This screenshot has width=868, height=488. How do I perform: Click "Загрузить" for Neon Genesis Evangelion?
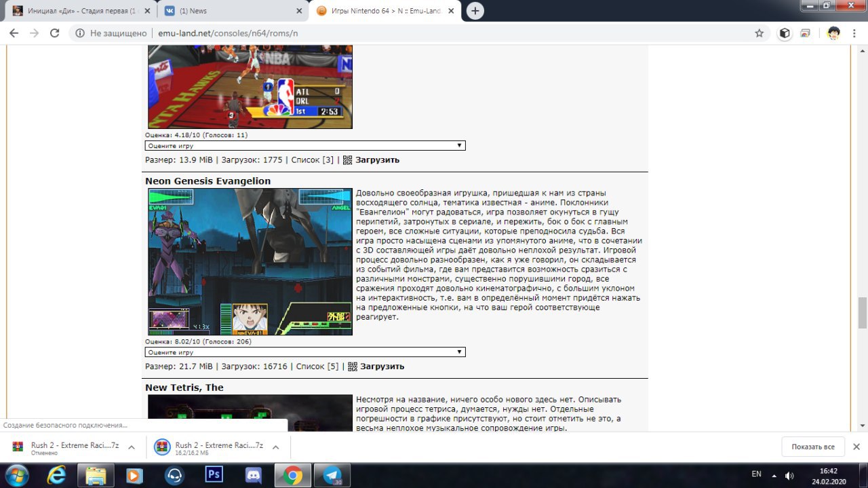[x=382, y=367]
